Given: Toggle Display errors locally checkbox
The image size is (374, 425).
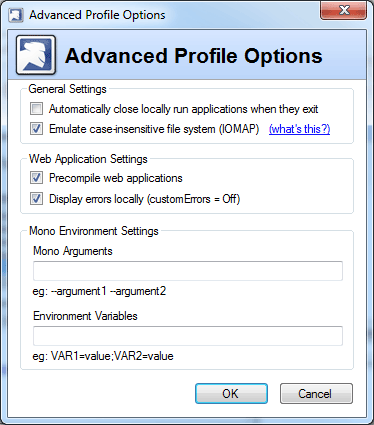Looking at the screenshot, I should pyautogui.click(x=36, y=199).
